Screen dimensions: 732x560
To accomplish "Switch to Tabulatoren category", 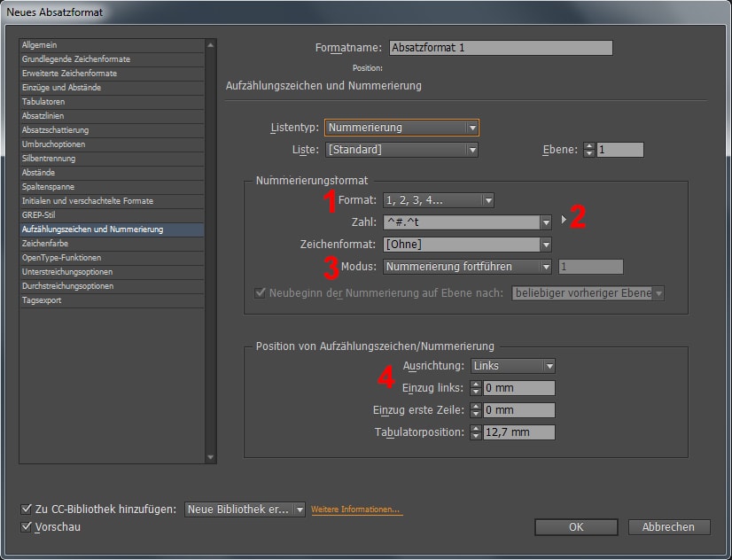I will pyautogui.click(x=43, y=102).
